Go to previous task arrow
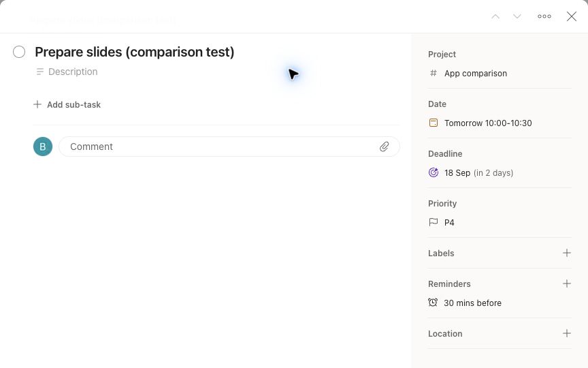 coord(495,16)
